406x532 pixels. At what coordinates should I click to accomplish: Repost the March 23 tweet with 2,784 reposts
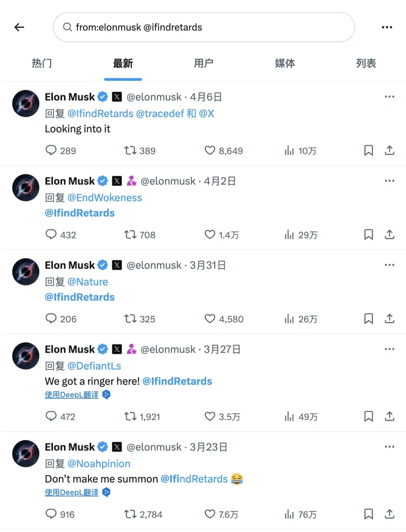click(130, 514)
